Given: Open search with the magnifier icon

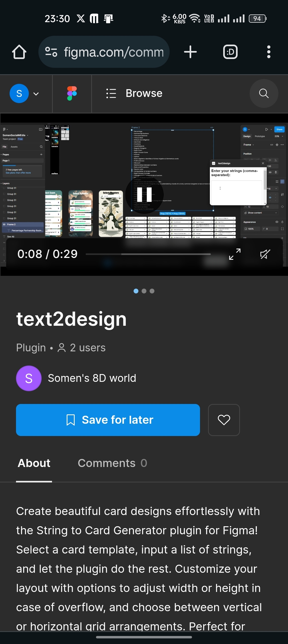Looking at the screenshot, I should pos(264,93).
